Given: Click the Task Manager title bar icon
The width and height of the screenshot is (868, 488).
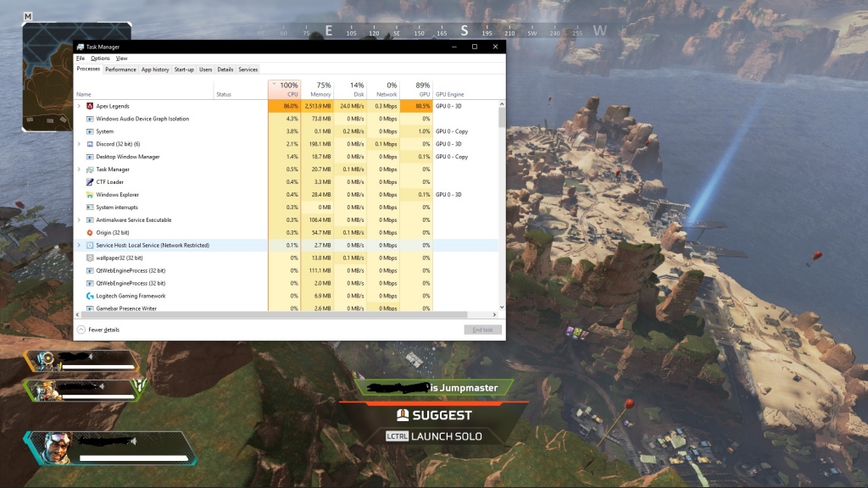Looking at the screenshot, I should pyautogui.click(x=80, y=47).
